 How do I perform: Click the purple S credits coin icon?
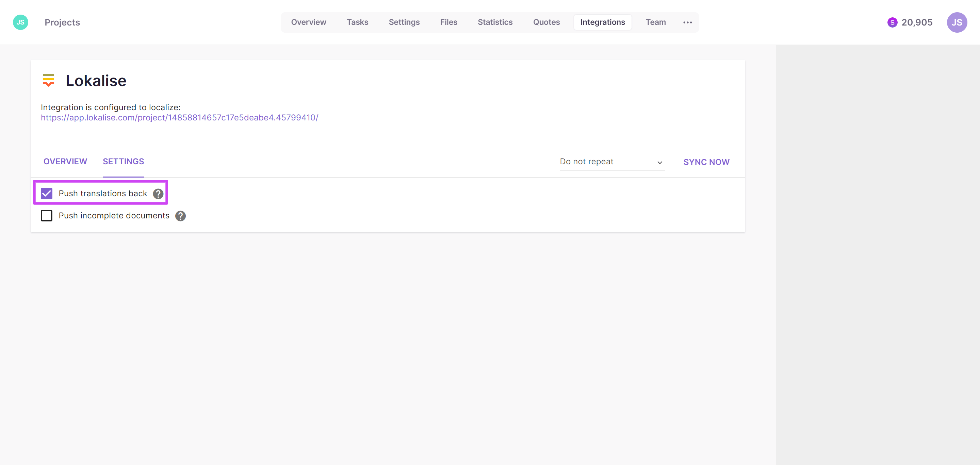point(892,22)
